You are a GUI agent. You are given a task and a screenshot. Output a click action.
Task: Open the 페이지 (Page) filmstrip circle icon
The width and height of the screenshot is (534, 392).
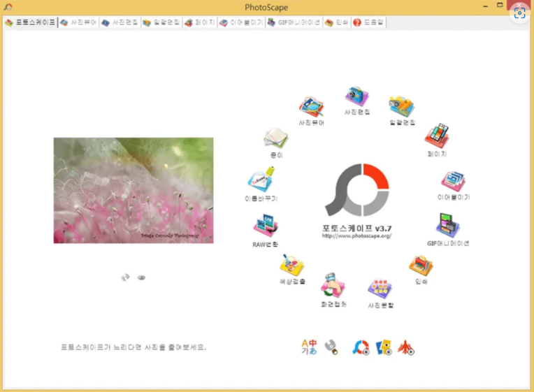(437, 136)
